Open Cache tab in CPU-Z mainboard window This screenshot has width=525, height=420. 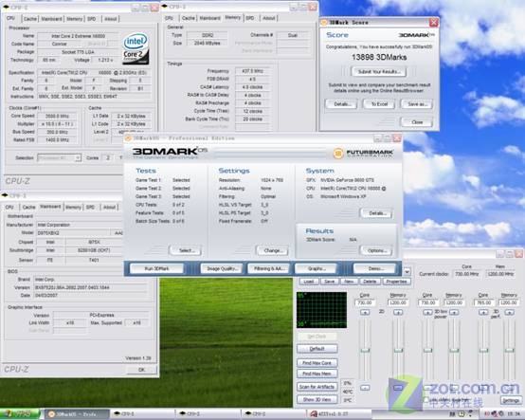[x=28, y=208]
